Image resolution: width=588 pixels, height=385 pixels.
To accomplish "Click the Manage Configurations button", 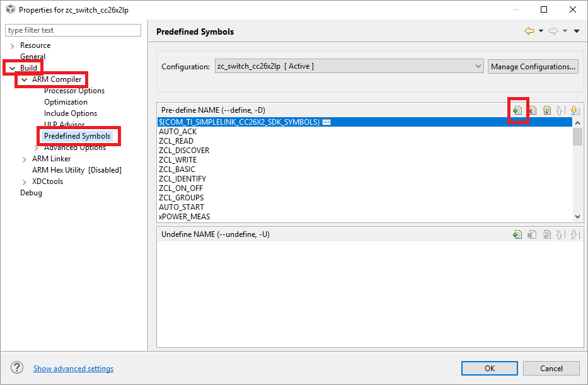I will point(533,66).
